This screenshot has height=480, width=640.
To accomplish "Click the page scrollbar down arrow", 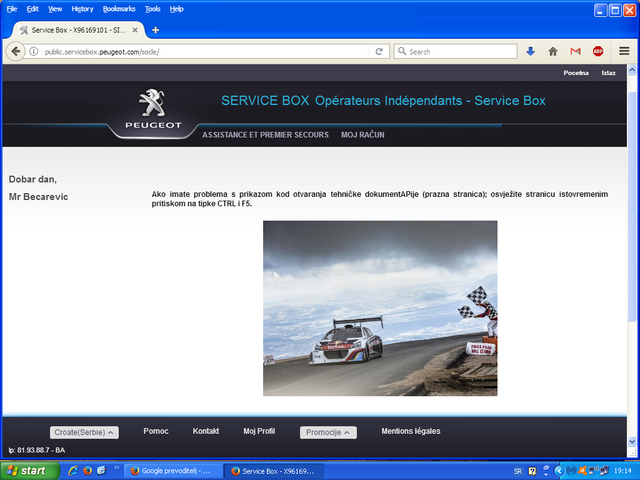I will [632, 441].
